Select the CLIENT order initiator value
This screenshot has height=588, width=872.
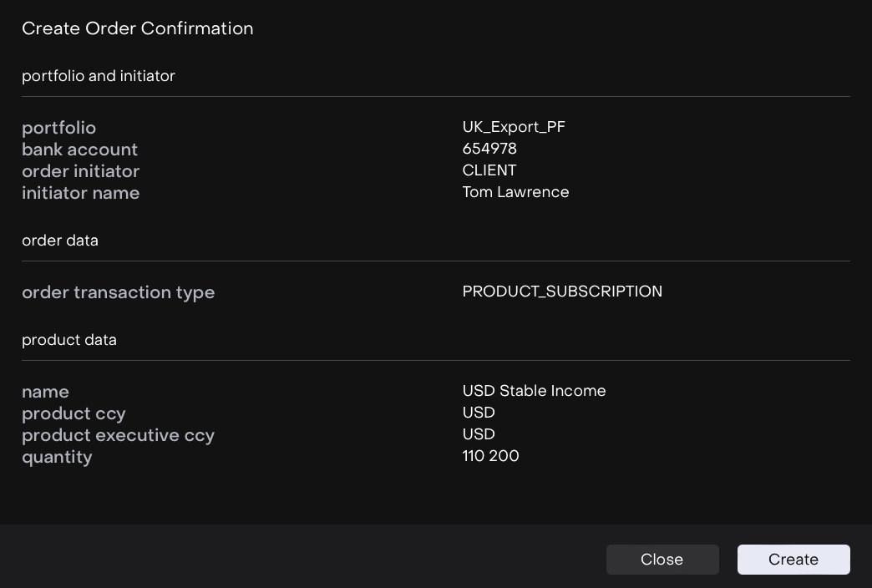pyautogui.click(x=489, y=170)
